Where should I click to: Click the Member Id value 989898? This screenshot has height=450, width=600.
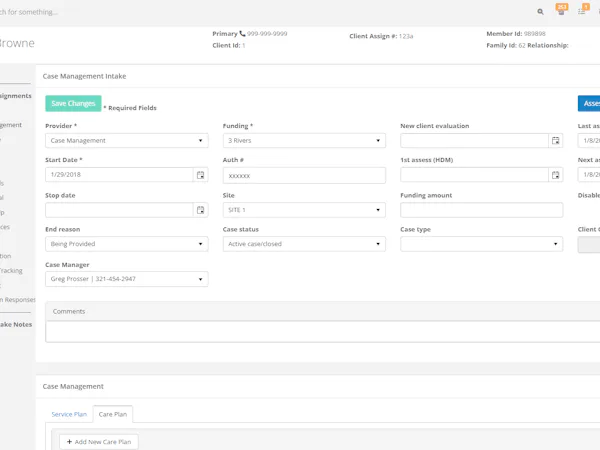click(535, 34)
